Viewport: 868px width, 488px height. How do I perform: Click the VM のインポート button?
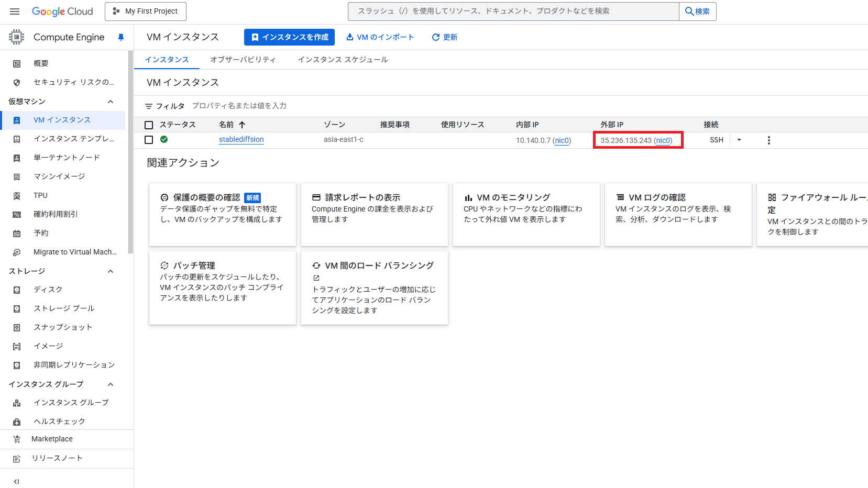[x=380, y=37]
